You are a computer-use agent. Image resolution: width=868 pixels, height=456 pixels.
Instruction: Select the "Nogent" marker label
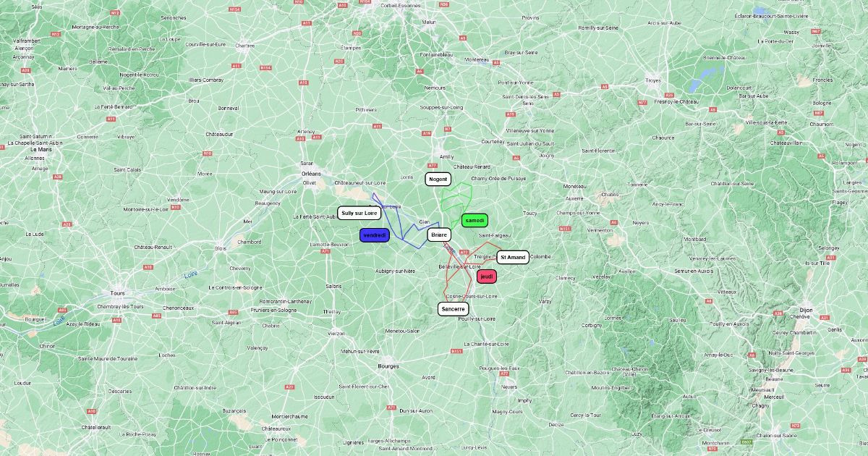[438, 179]
